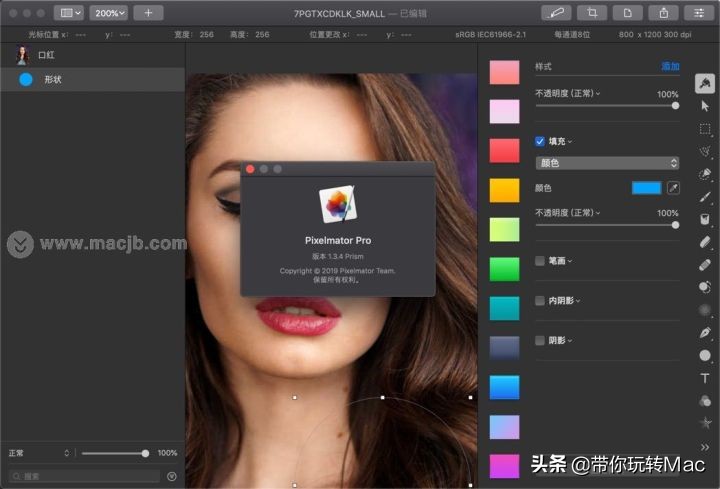Open the view layout dropdown

(x=69, y=13)
